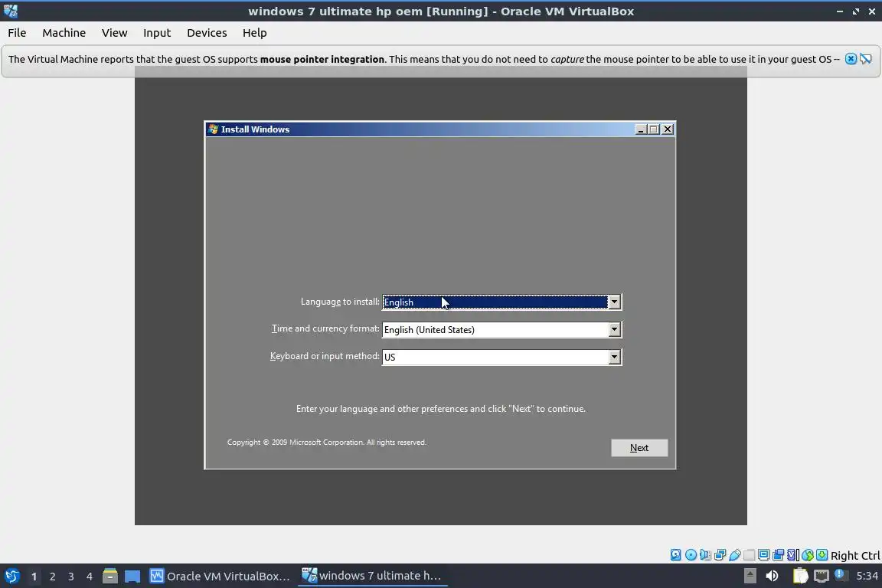This screenshot has height=588, width=882.
Task: Click the Install Windows dialog title icon
Action: pos(213,129)
